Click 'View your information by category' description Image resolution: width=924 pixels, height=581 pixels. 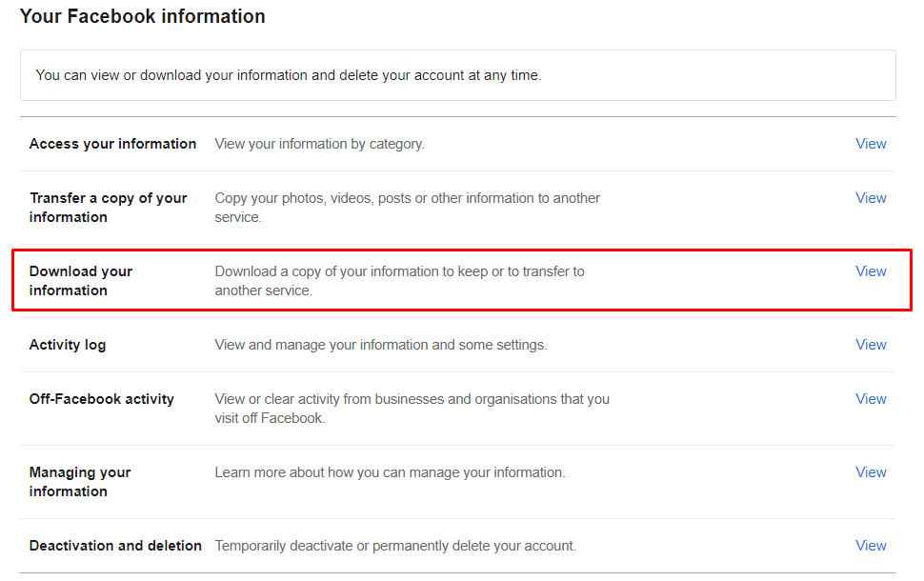click(319, 144)
